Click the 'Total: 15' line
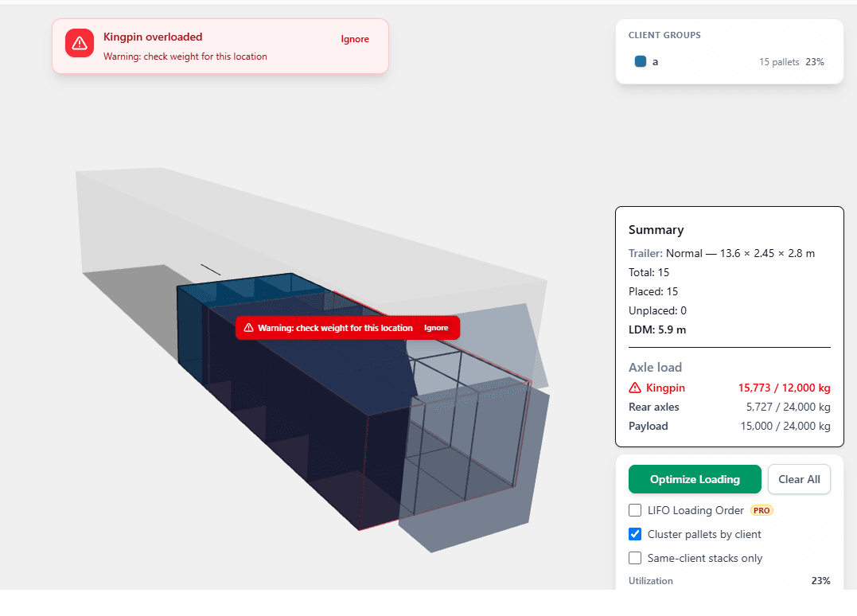This screenshot has width=857, height=616. coord(649,272)
